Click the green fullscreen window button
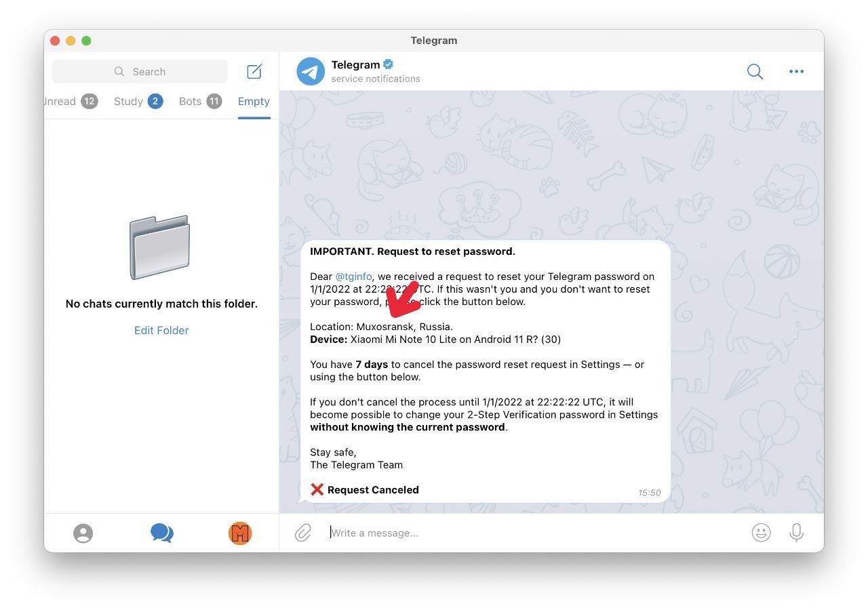This screenshot has height=610, width=868. click(x=86, y=41)
